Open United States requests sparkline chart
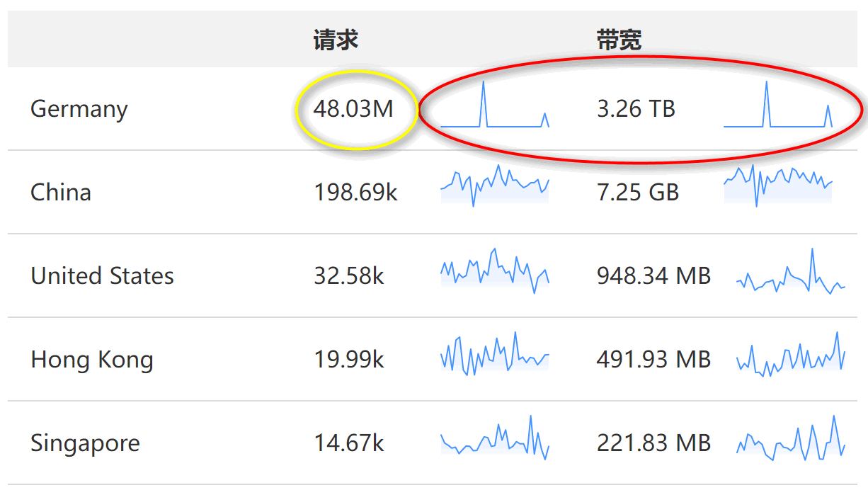Viewport: 868px width, 490px height. point(494,270)
